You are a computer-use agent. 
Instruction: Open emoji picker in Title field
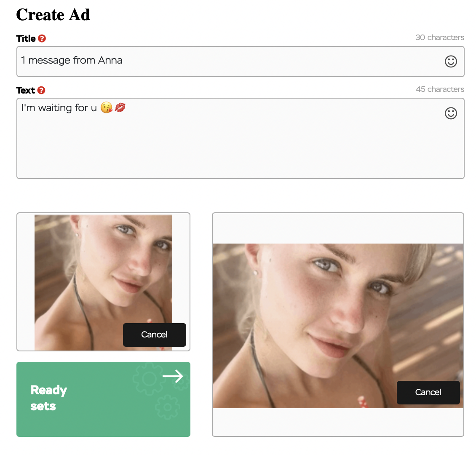(451, 62)
